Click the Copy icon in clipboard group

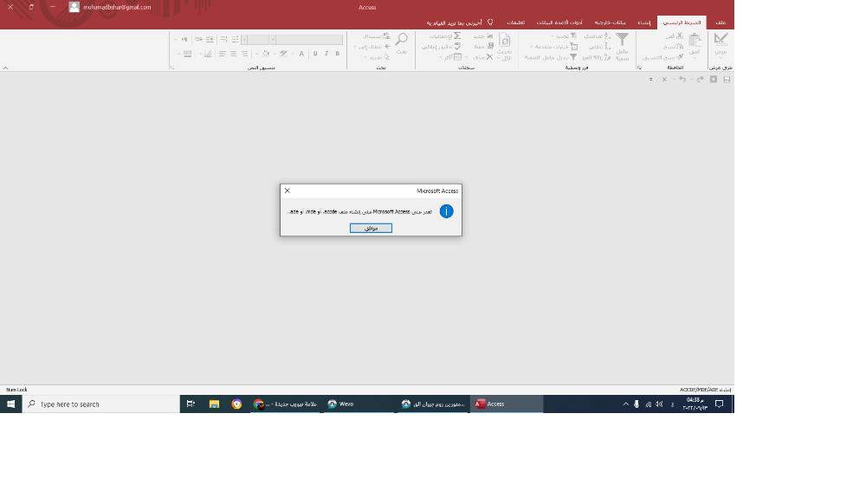[681, 46]
